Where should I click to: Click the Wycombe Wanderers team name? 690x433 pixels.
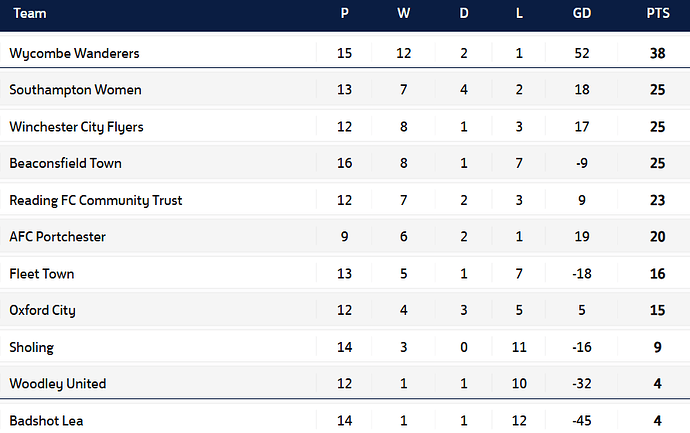pos(74,53)
